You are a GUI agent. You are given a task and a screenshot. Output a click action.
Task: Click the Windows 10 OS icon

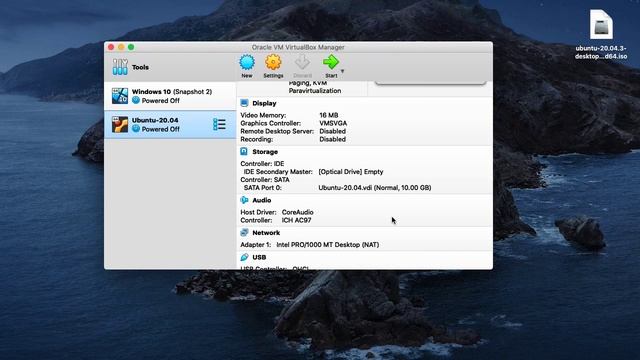click(120, 96)
